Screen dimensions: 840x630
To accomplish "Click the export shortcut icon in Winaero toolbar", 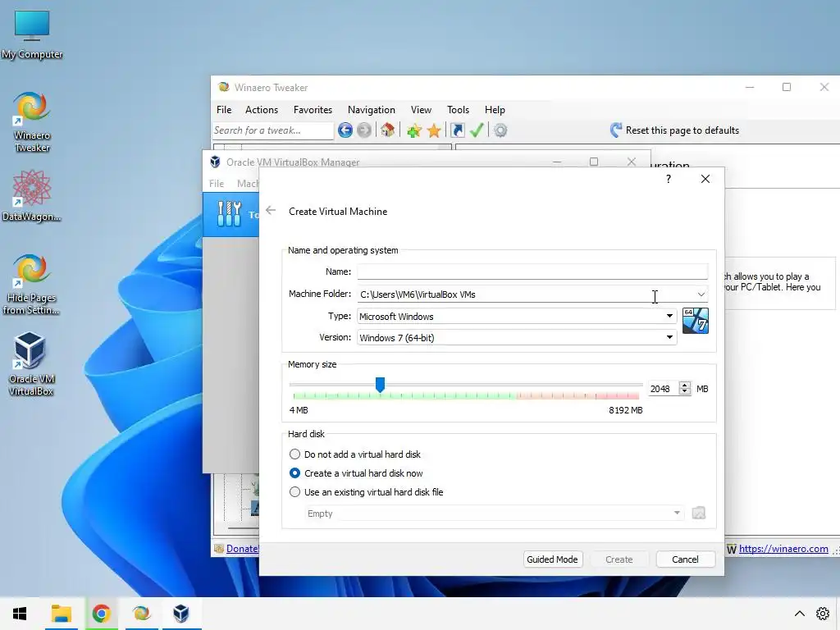I will pyautogui.click(x=458, y=130).
